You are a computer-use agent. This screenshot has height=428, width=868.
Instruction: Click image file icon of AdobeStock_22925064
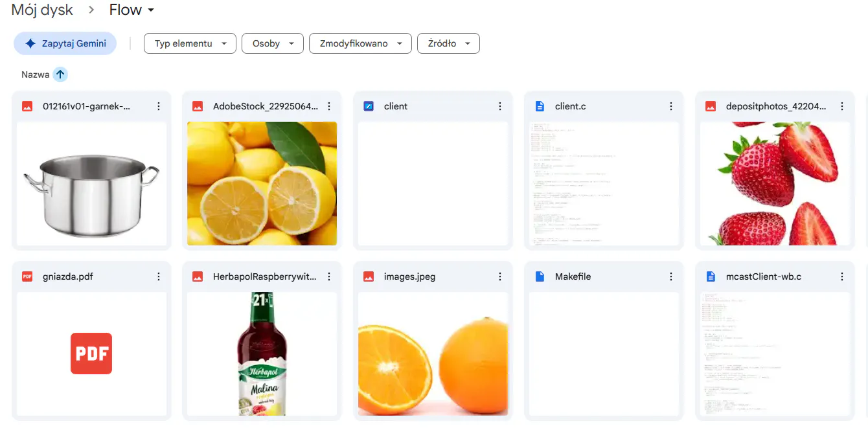[198, 106]
